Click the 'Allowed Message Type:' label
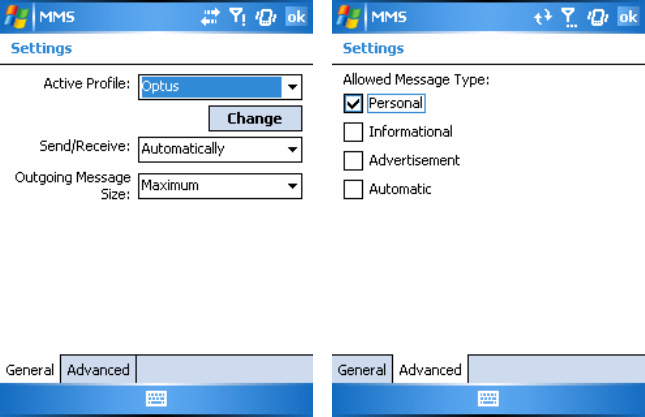645x417 pixels. (416, 79)
